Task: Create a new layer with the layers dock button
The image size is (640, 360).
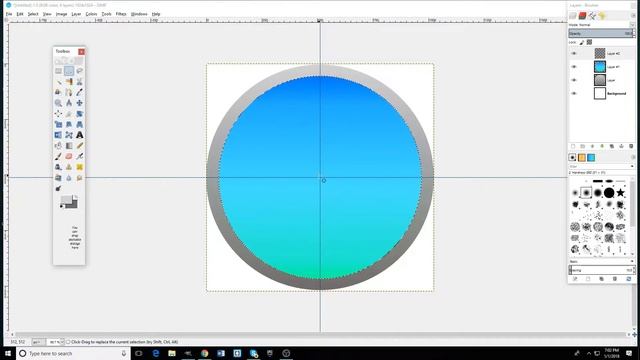Action: [573, 146]
